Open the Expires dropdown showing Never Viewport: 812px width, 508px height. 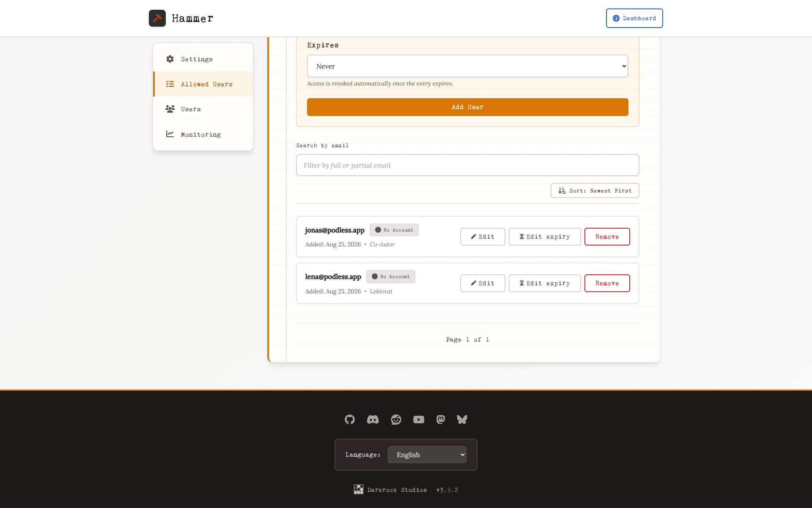pos(468,66)
